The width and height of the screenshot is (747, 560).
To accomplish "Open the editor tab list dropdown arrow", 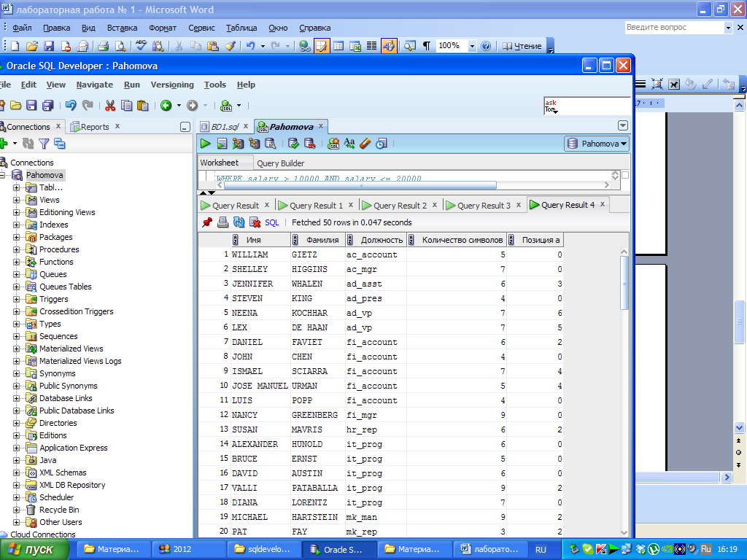I will (x=623, y=125).
